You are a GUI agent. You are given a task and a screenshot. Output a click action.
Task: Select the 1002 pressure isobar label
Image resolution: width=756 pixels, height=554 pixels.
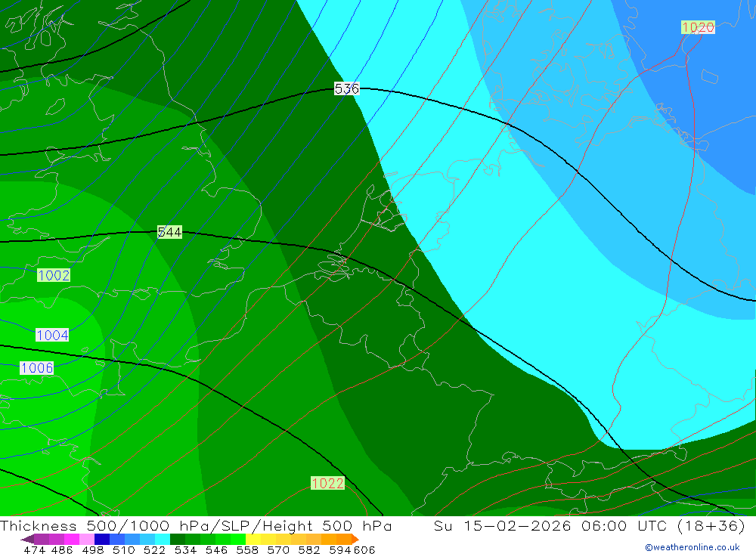click(x=54, y=275)
